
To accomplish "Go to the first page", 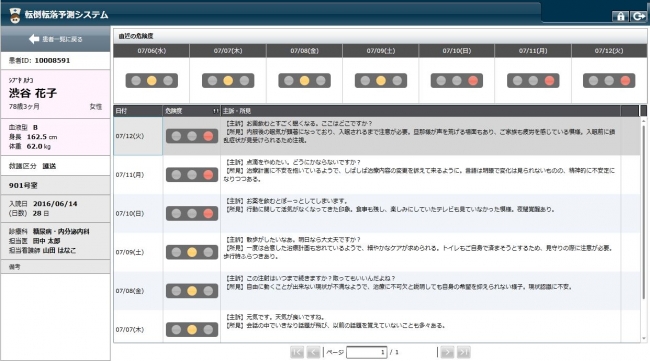I will 297,352.
